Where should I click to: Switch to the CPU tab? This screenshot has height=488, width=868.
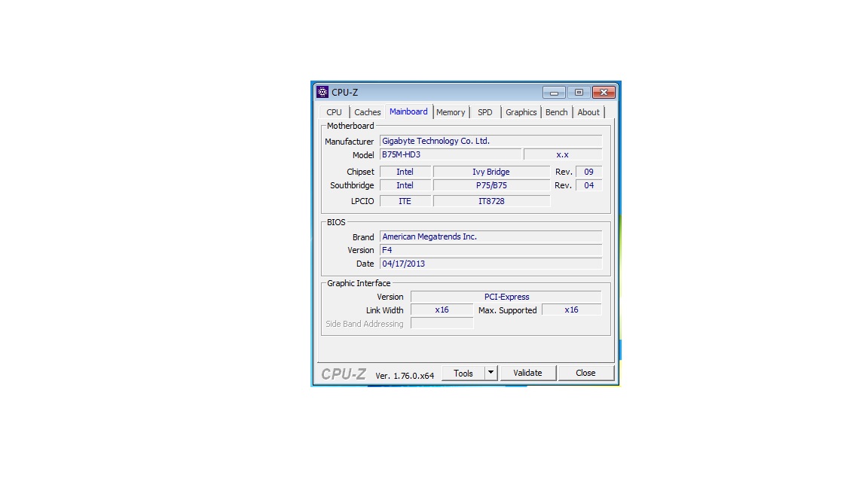pos(334,112)
